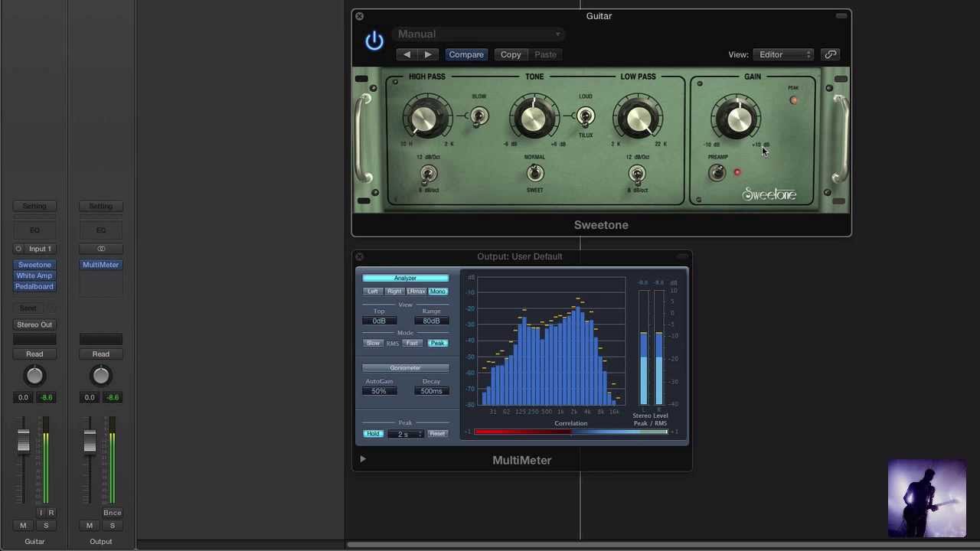Toggle the Preamp switch
This screenshot has height=551, width=980.
(x=717, y=173)
